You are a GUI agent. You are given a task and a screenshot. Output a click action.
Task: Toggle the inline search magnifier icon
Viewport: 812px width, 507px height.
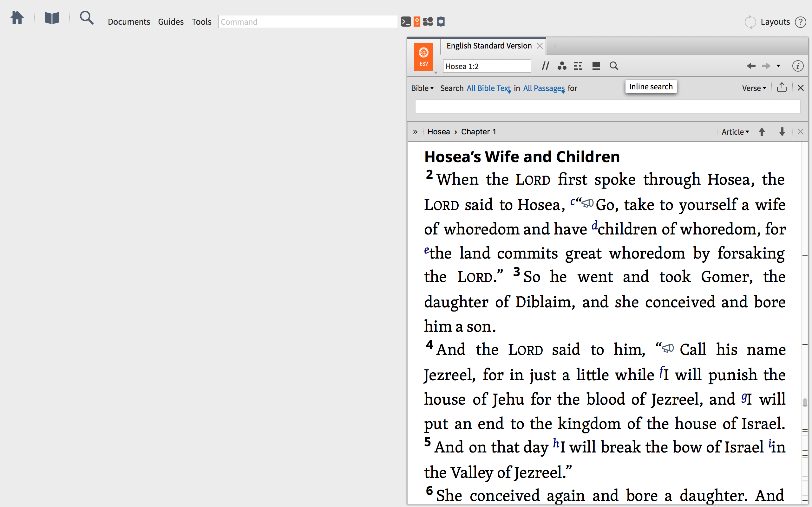[614, 66]
